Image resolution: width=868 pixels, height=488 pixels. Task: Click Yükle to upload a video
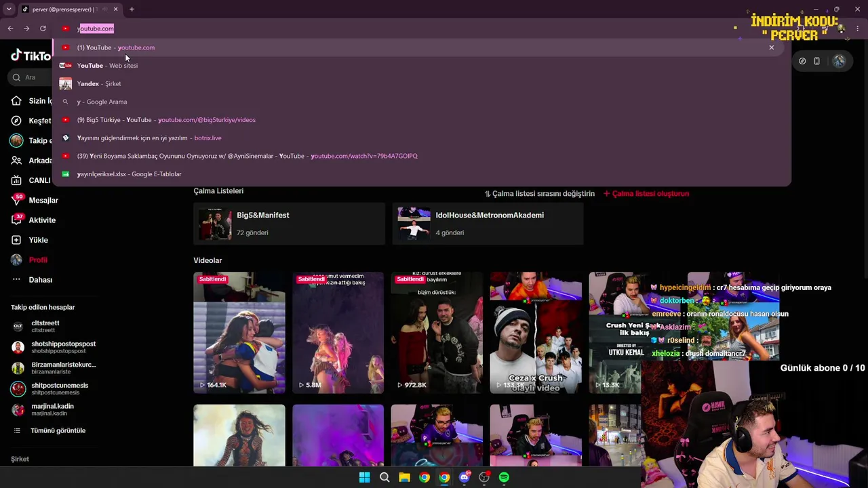pyautogui.click(x=30, y=240)
